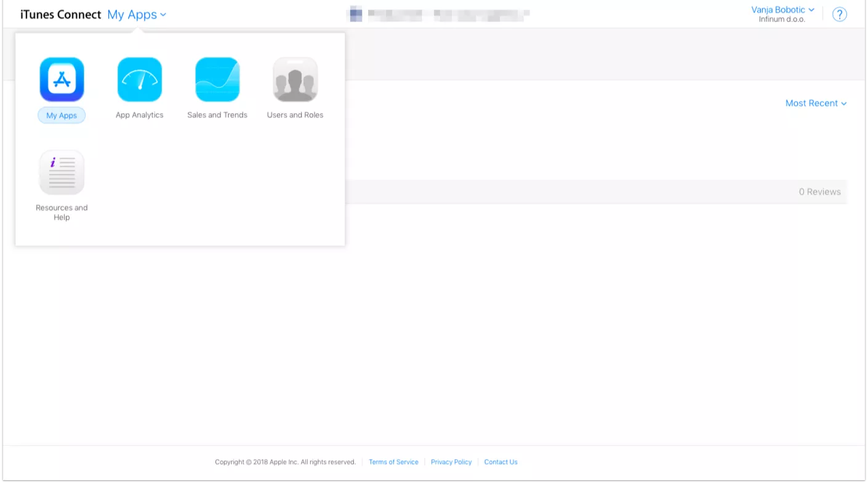This screenshot has height=482, width=868.
Task: Click the Contact Us footer link
Action: 500,462
